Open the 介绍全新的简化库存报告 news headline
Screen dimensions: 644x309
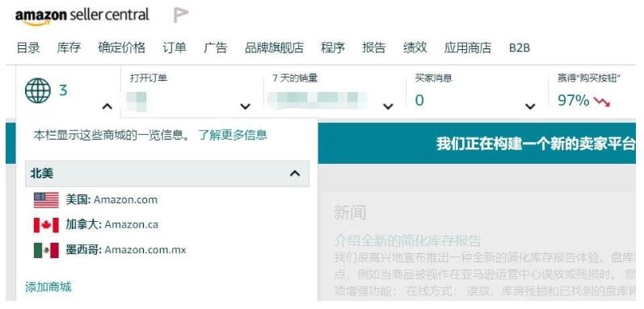tap(407, 240)
